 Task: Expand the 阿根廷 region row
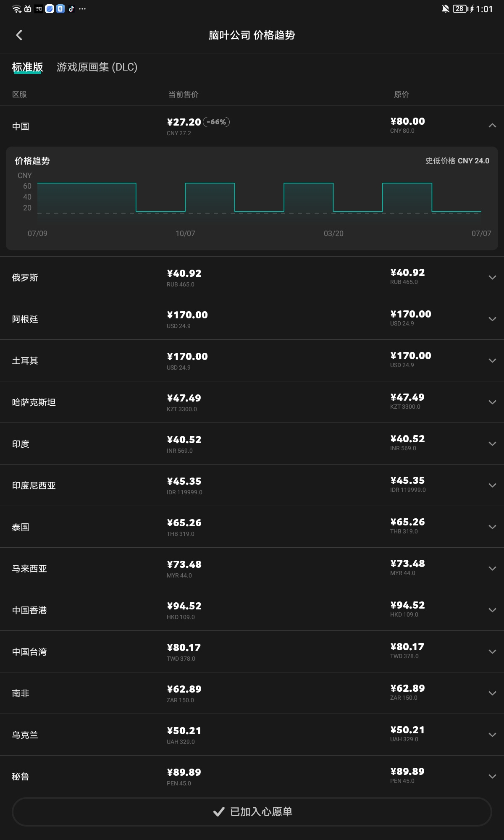(492, 319)
